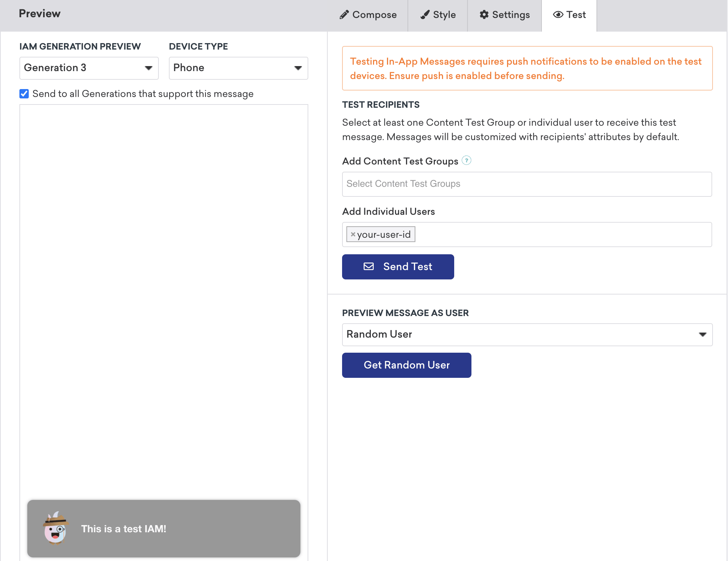
Task: Click the envelope icon on Send Test
Action: 369,266
